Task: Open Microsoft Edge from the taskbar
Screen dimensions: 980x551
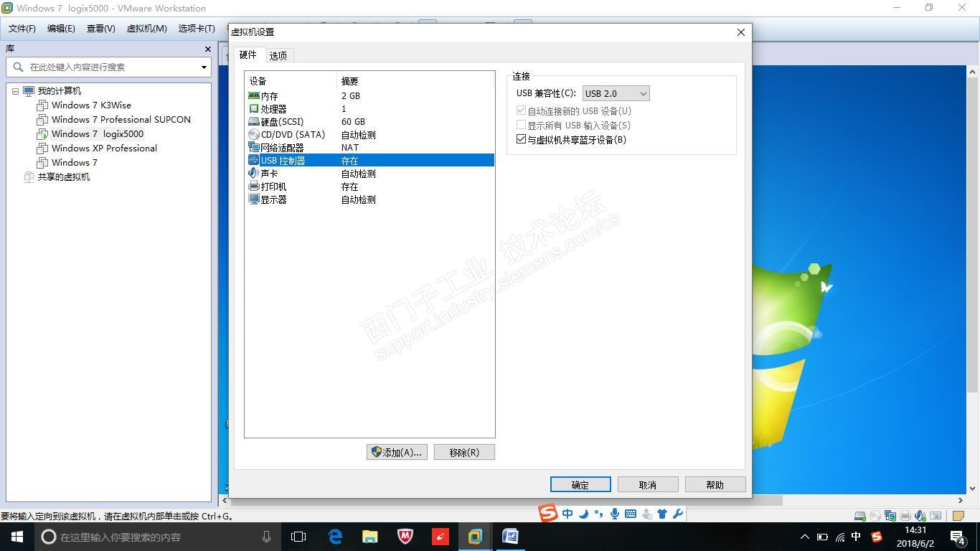Action: point(335,537)
